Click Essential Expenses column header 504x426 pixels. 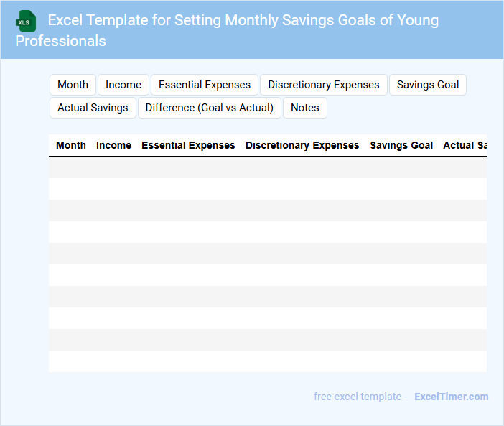tap(188, 145)
